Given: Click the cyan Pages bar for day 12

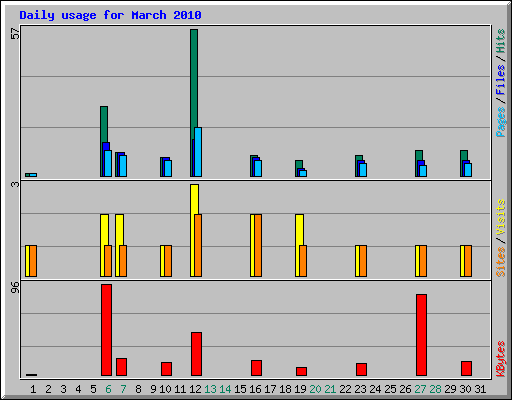Looking at the screenshot, I should (198, 152).
